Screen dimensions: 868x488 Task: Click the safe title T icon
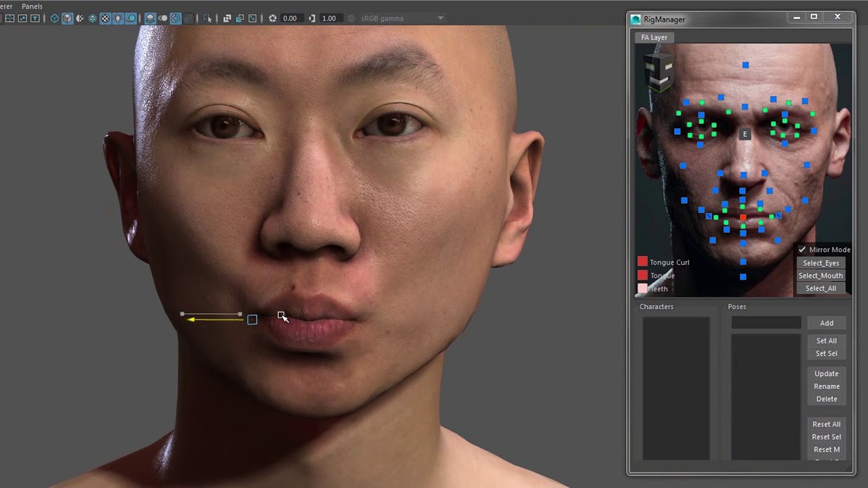[35, 18]
